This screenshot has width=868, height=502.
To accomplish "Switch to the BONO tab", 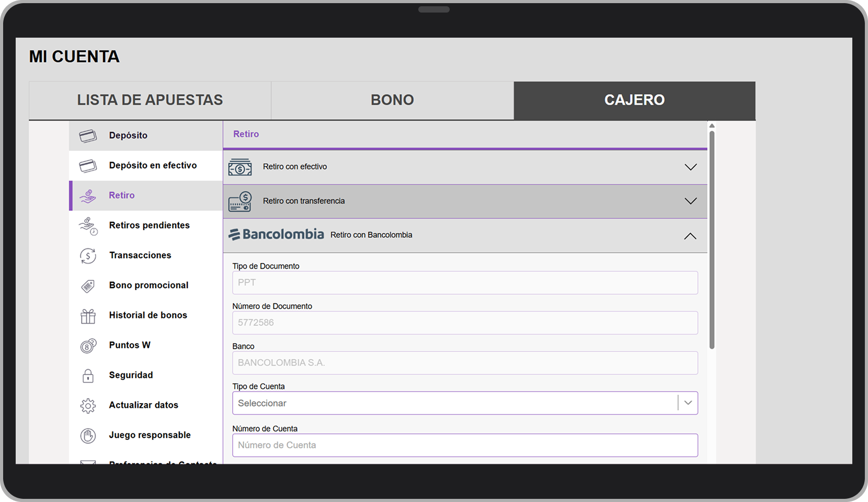I will (392, 100).
